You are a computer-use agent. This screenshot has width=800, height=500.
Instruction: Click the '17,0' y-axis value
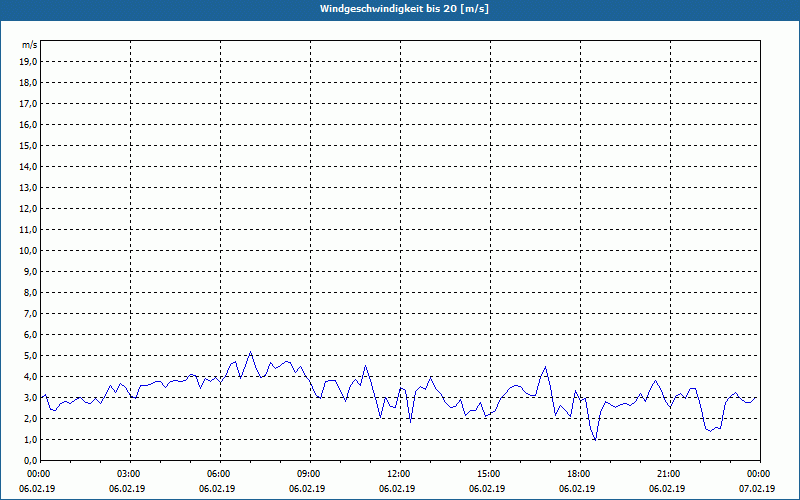click(x=28, y=104)
